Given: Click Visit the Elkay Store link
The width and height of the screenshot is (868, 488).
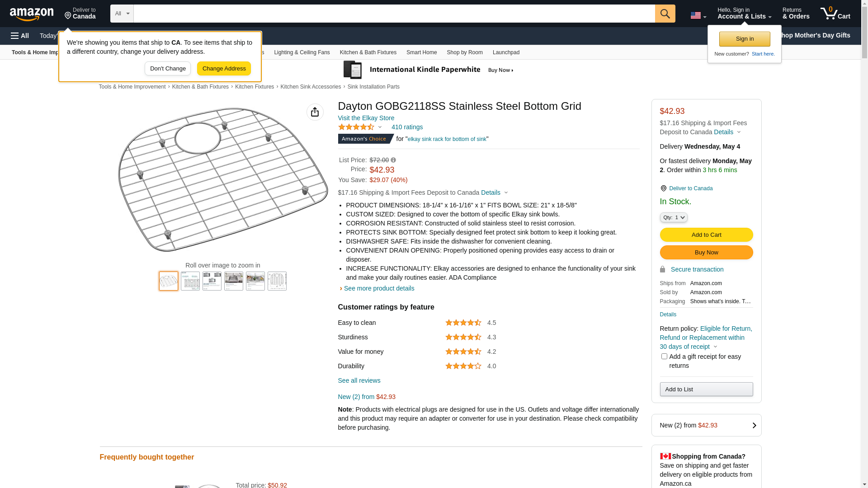Looking at the screenshot, I should [x=366, y=118].
